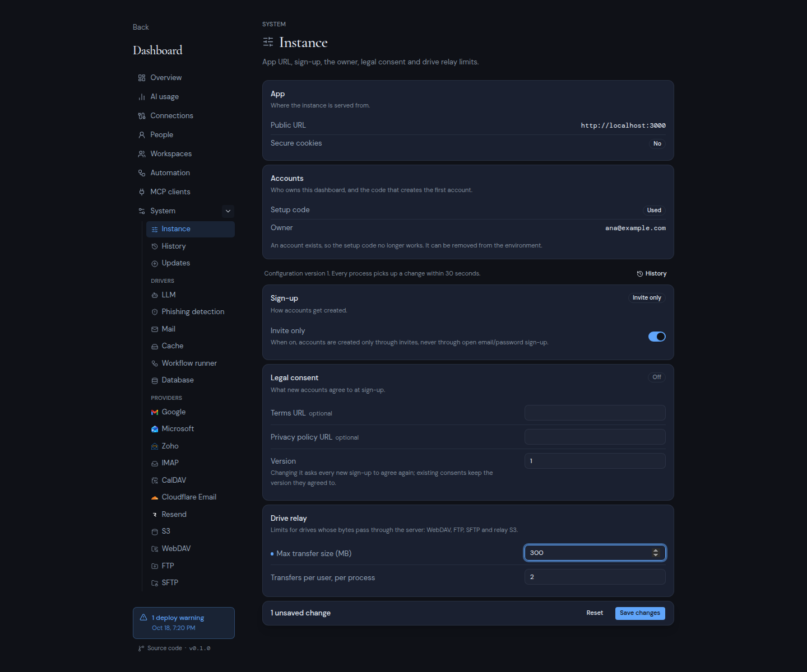The height and width of the screenshot is (672, 807).
Task: Open configuration History link
Action: click(652, 274)
